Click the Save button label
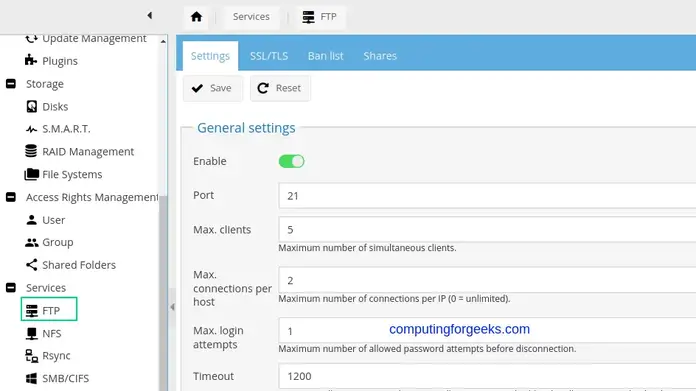The height and width of the screenshot is (391, 696). 221,88
